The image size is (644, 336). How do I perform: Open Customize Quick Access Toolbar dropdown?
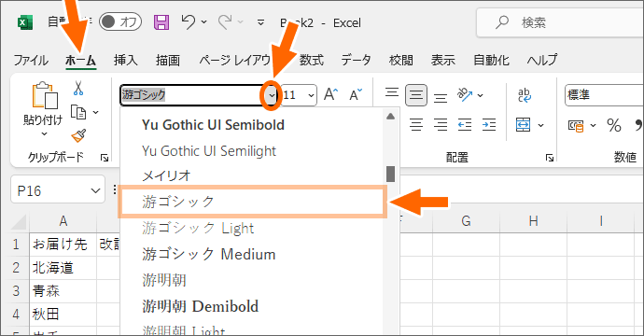point(260,22)
